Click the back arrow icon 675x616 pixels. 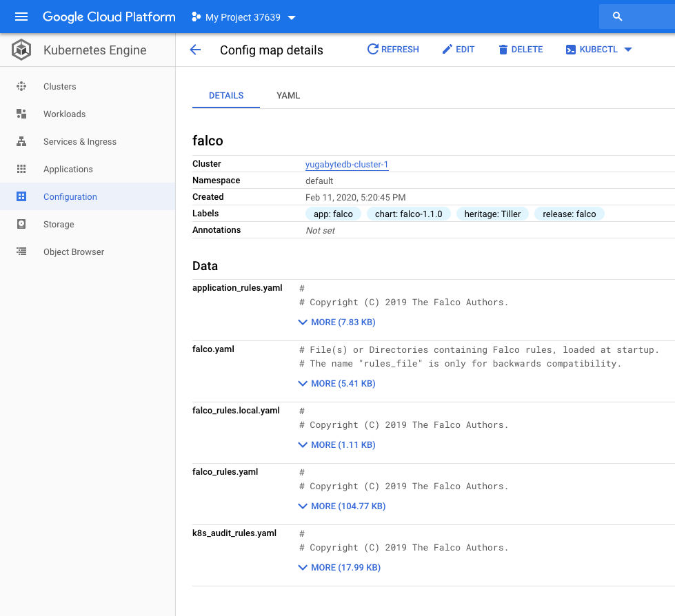195,50
